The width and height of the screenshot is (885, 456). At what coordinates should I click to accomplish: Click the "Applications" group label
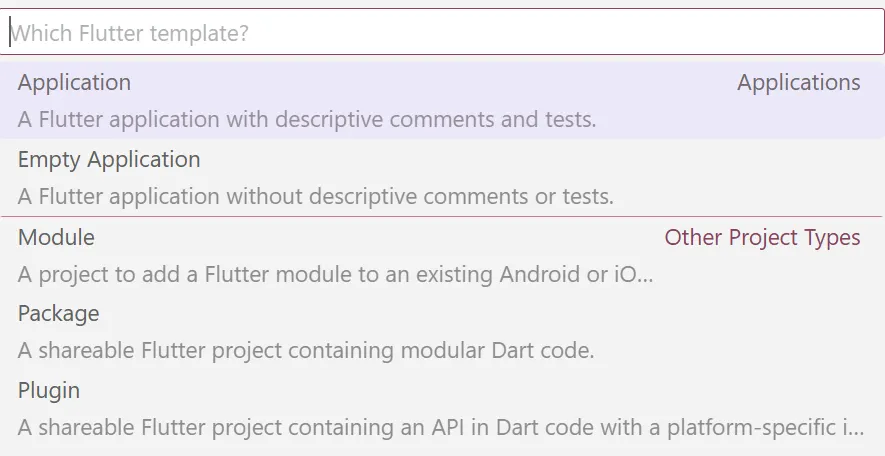[x=798, y=83]
